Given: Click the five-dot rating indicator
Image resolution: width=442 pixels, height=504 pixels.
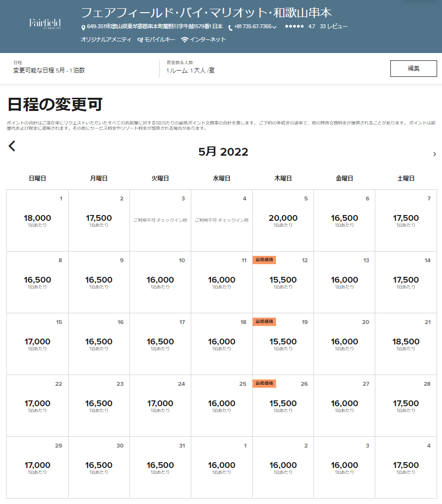Looking at the screenshot, I should (x=294, y=27).
